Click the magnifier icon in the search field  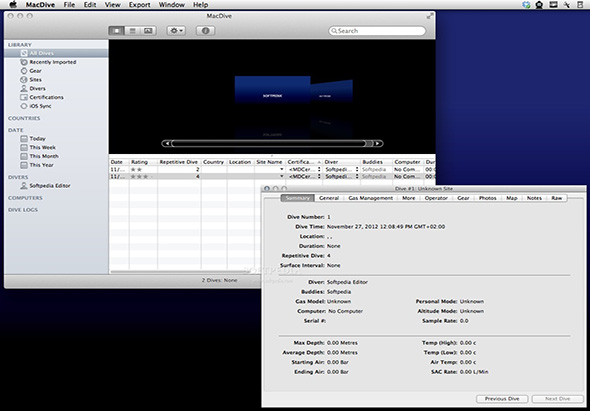(334, 31)
